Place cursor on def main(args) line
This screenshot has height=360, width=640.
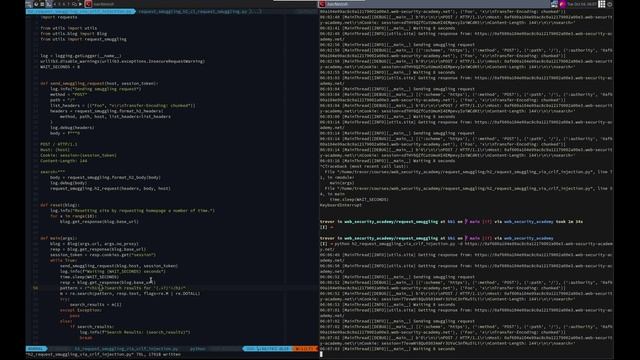pos(58,238)
